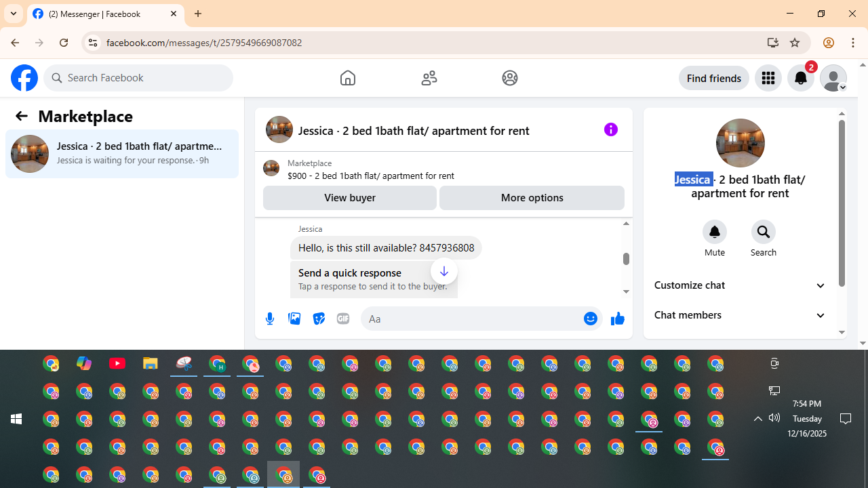Open a new browser tab
868x488 pixels.
click(x=198, y=14)
